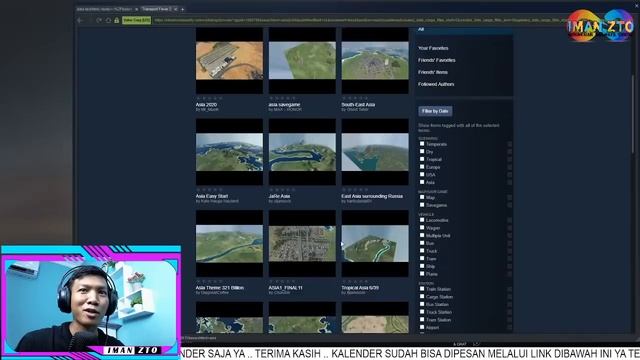Open the Asia Easy Start thumbnail

229,152
